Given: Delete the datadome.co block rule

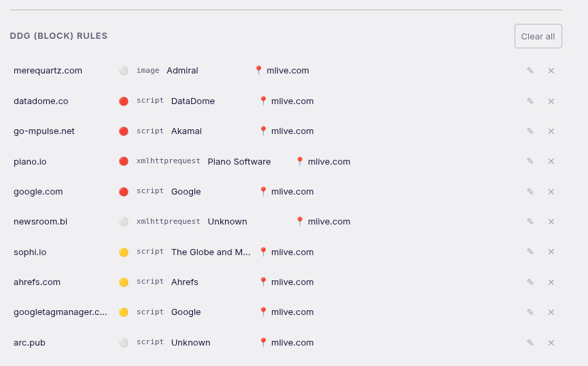Looking at the screenshot, I should [551, 101].
